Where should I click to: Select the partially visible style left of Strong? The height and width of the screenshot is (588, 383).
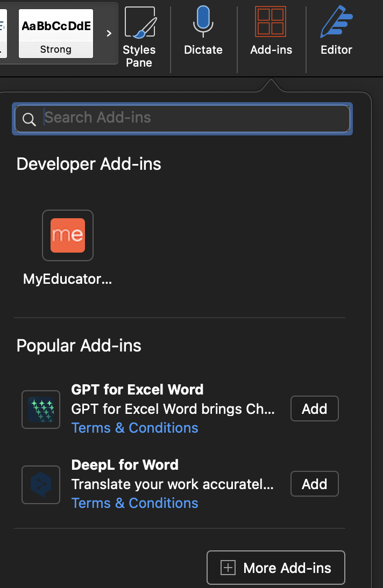pyautogui.click(x=3, y=33)
